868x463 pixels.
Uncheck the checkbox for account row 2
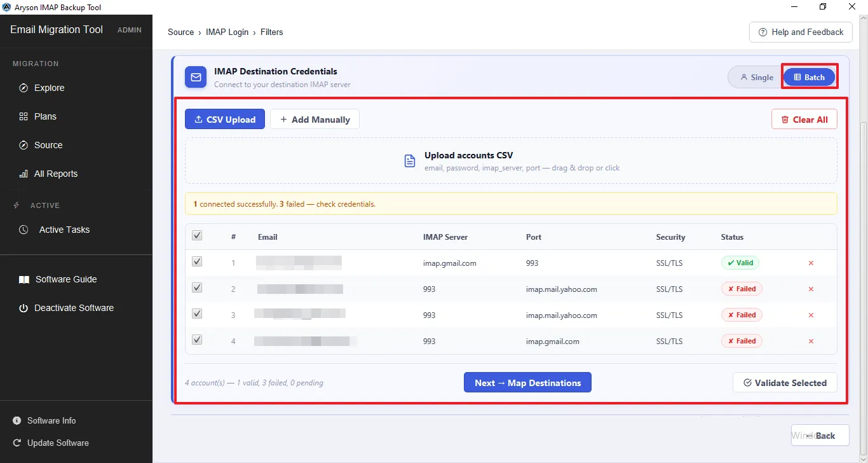click(x=197, y=287)
